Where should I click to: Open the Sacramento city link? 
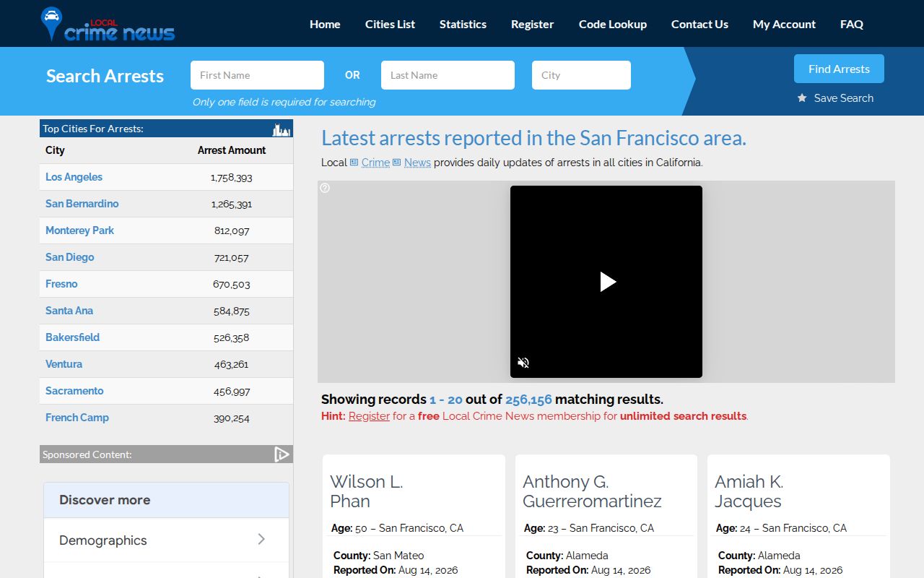coord(74,391)
